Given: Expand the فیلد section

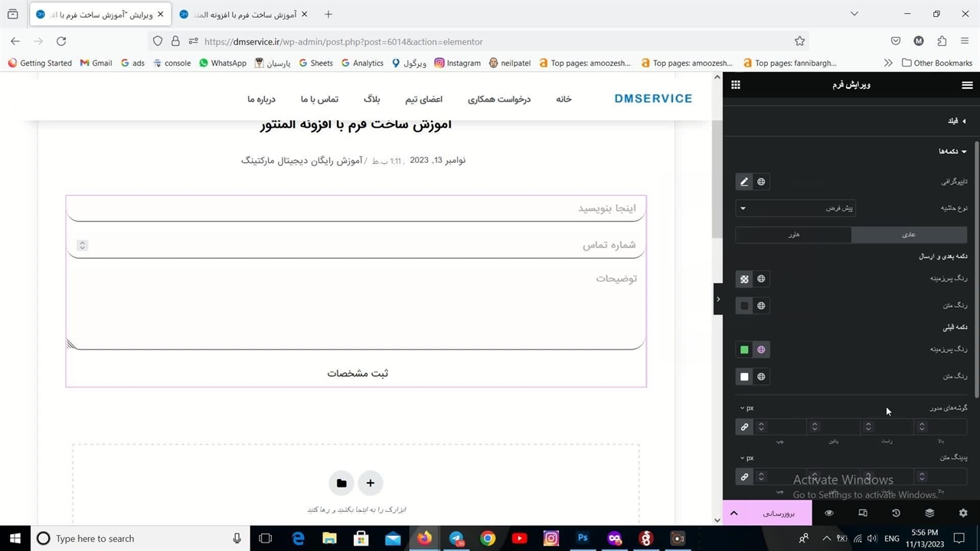Looking at the screenshot, I should (957, 121).
